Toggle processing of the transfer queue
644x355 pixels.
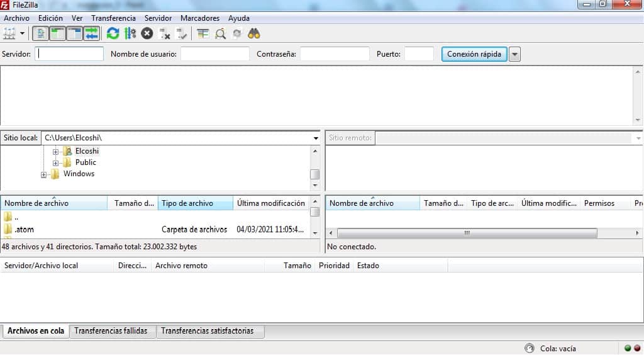click(x=130, y=33)
